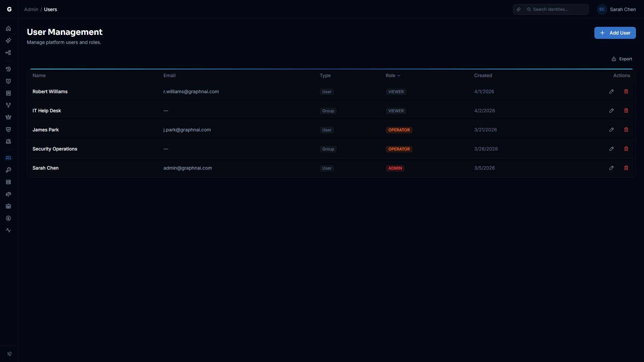Open the activity pulse monitor sidebar icon

pyautogui.click(x=8, y=230)
